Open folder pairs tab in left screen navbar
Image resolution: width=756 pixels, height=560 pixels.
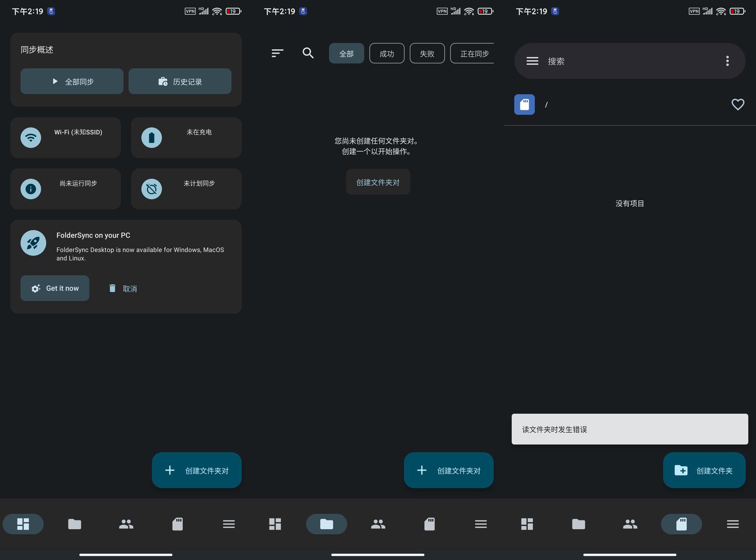point(75,524)
